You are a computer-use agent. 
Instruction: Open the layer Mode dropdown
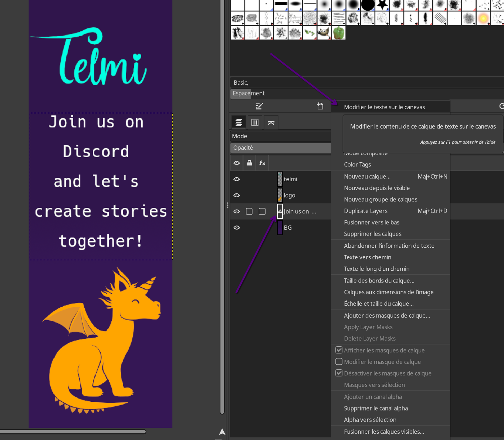[280, 136]
